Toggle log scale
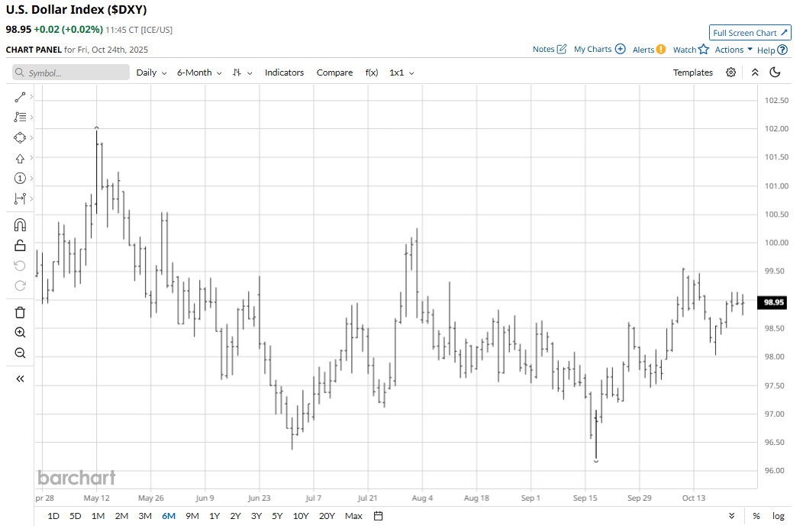This screenshot has height=532, width=803. (x=779, y=516)
